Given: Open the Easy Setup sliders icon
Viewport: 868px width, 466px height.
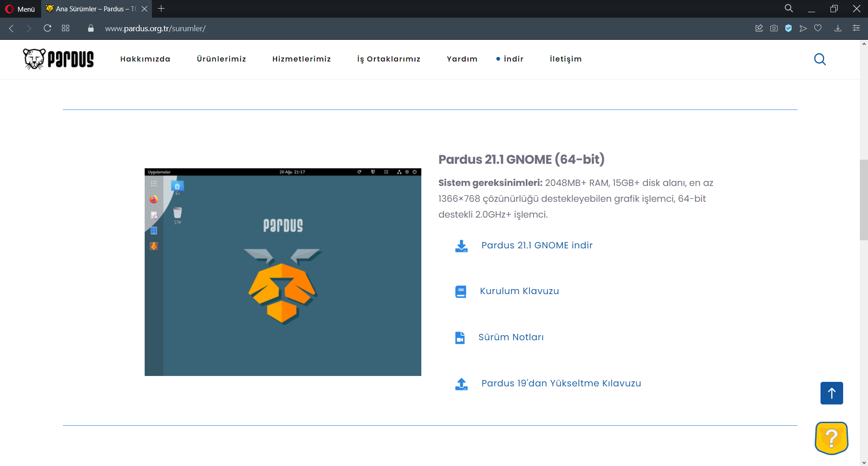Looking at the screenshot, I should pyautogui.click(x=856, y=28).
